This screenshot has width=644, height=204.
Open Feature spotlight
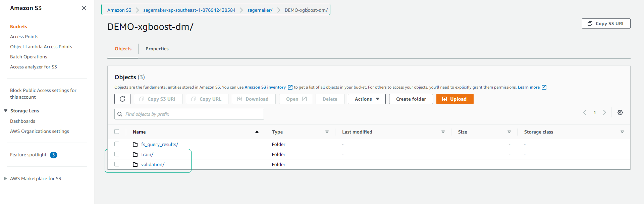[28, 155]
